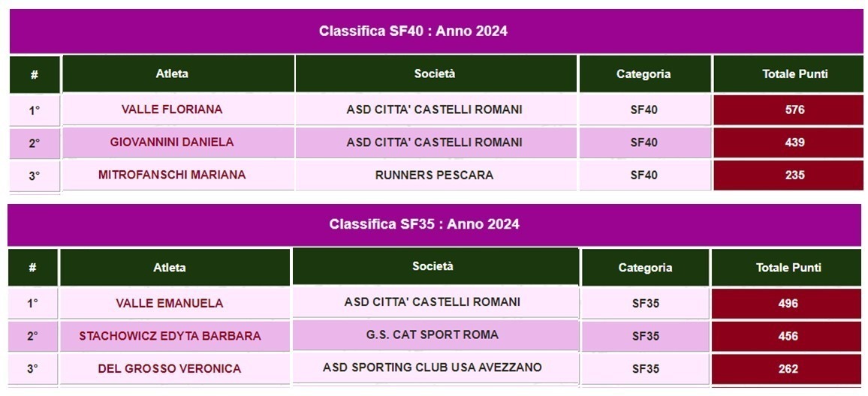This screenshot has height=396, width=868.
Task: Select the 235 points cell
Action: click(x=788, y=175)
